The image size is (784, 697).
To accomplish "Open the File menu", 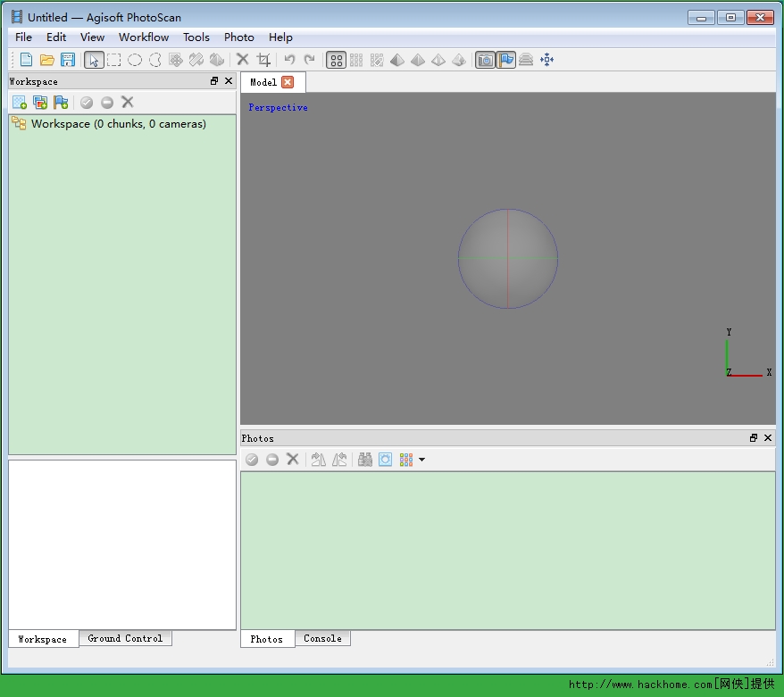I will pos(23,37).
